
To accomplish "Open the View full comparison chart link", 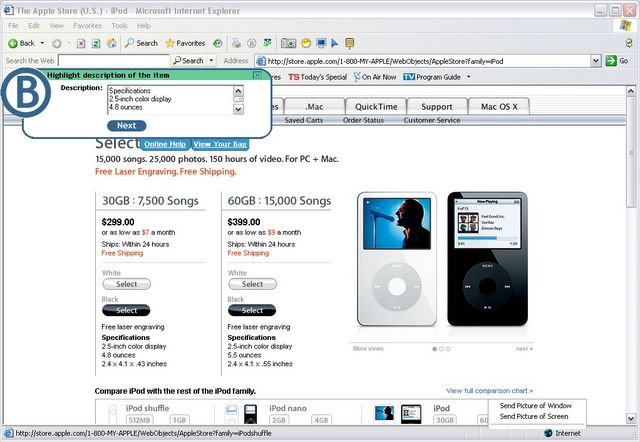I will point(489,391).
